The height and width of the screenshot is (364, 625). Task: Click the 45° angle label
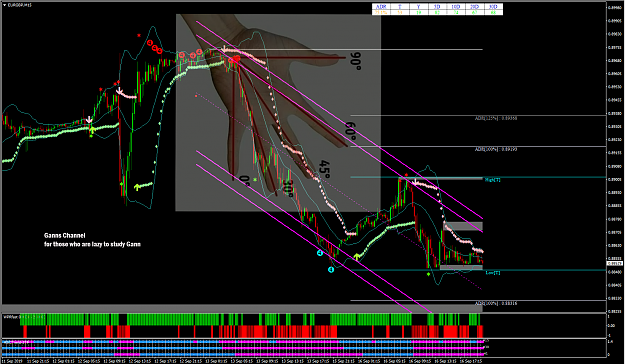point(324,169)
